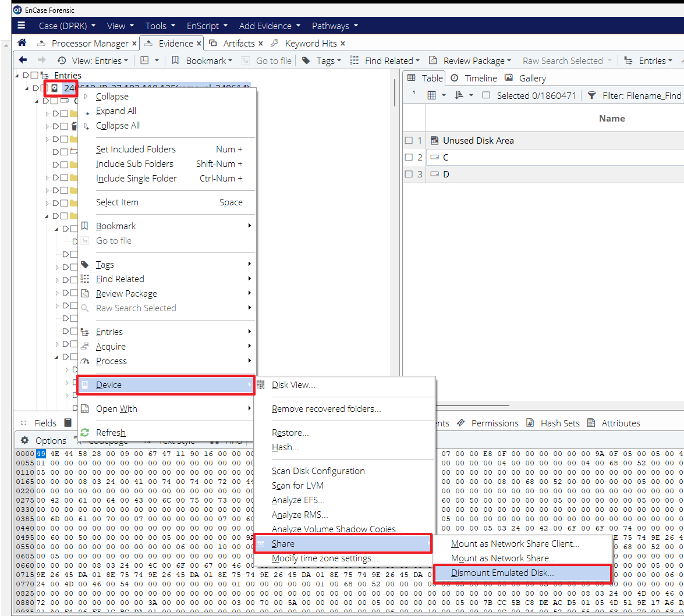Open the Add Evidence dropdown

point(270,26)
